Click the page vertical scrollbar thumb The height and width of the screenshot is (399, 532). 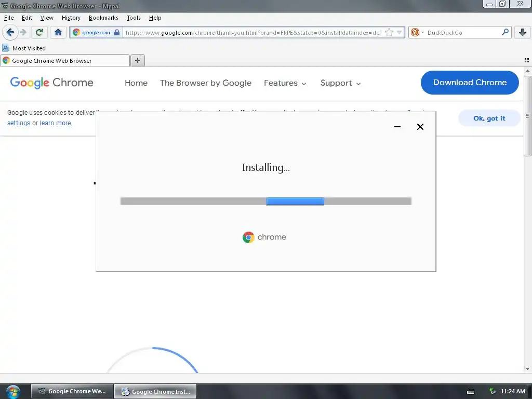point(527,116)
